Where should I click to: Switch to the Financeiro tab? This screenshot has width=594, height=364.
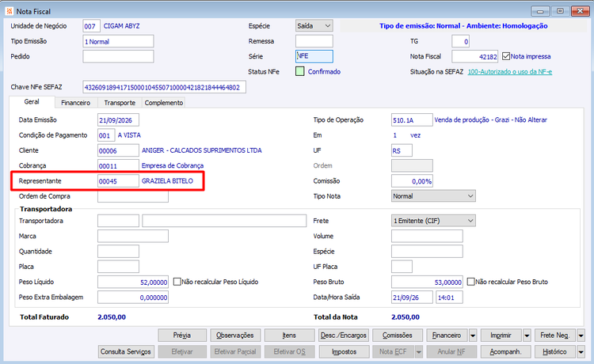coord(76,103)
